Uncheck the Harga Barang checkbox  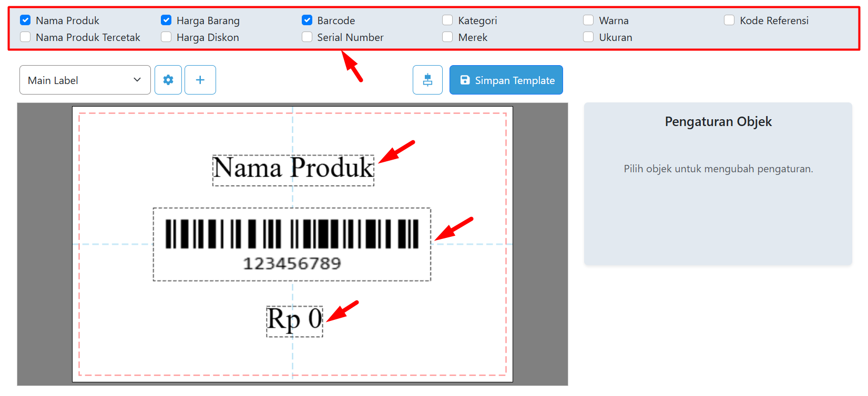(166, 20)
